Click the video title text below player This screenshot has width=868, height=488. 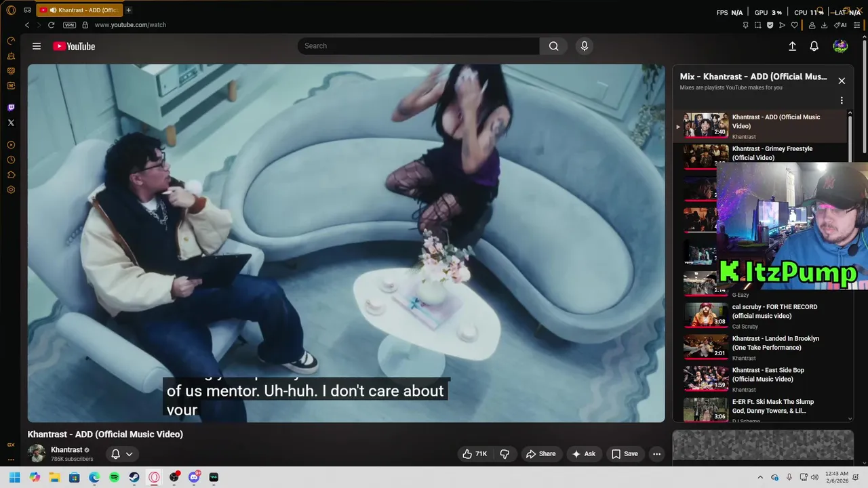coord(105,434)
